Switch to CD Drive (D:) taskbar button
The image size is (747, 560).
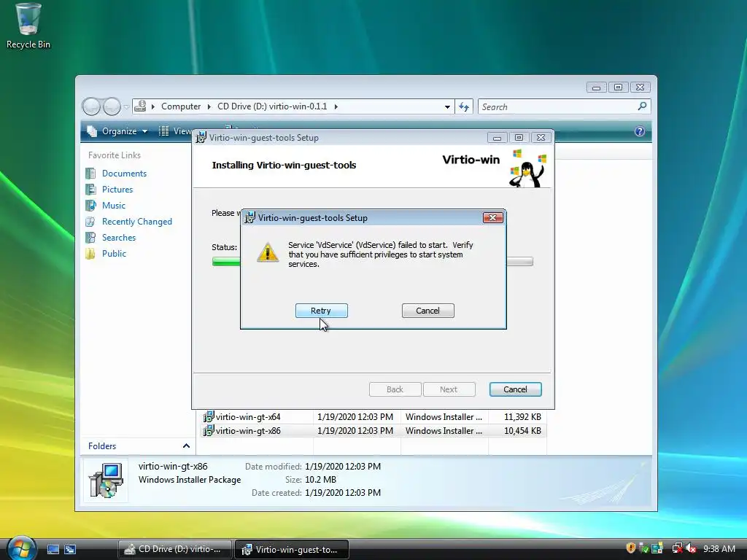(x=175, y=549)
